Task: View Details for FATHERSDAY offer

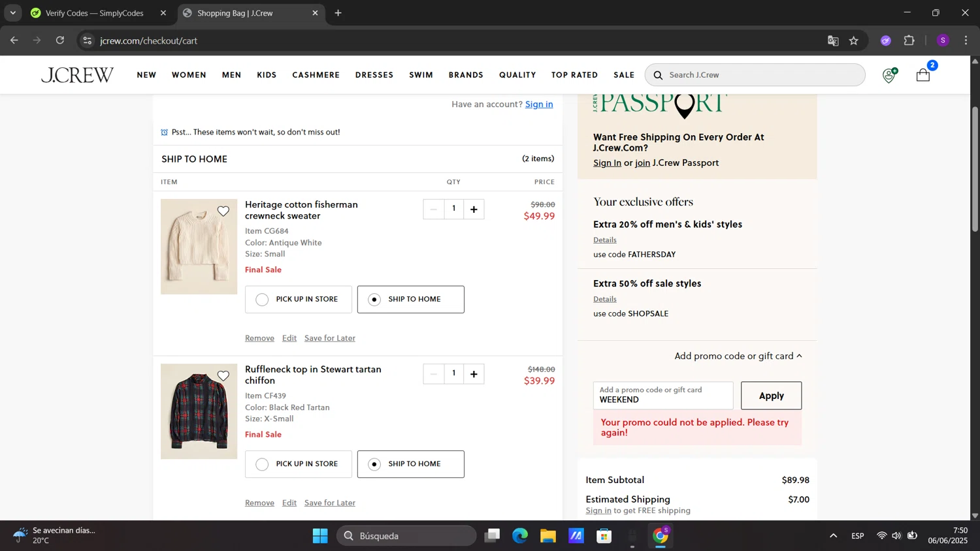Action: tap(605, 240)
